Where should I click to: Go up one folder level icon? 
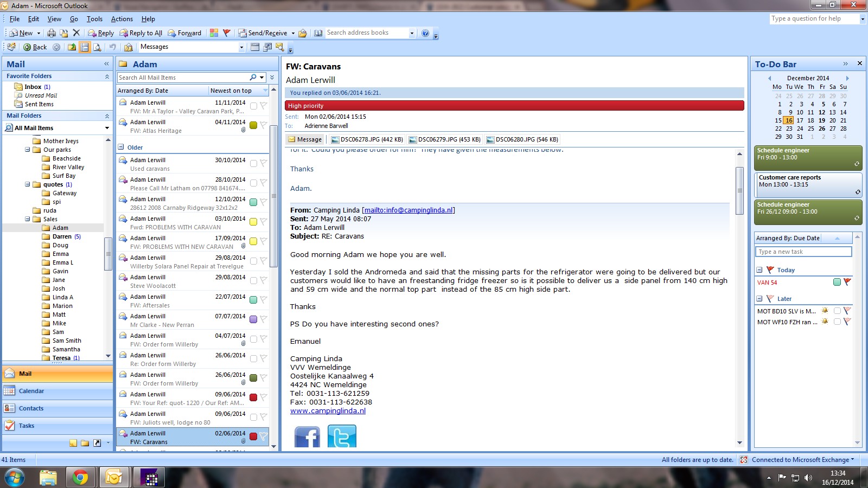tap(72, 47)
